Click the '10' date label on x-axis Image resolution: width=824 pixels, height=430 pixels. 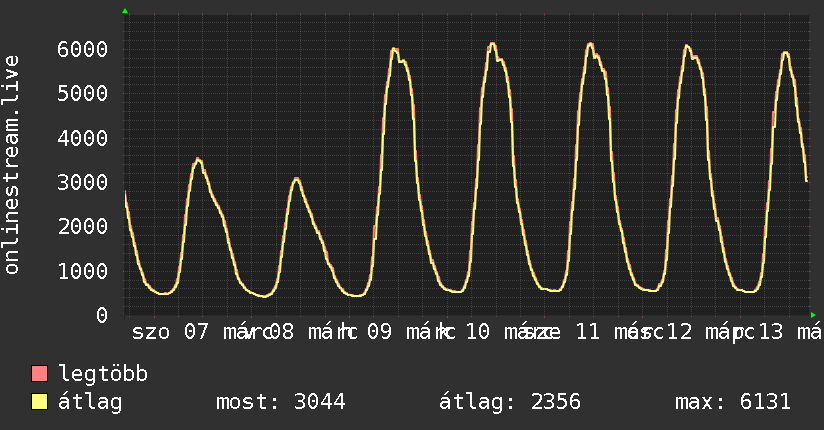tap(477, 332)
